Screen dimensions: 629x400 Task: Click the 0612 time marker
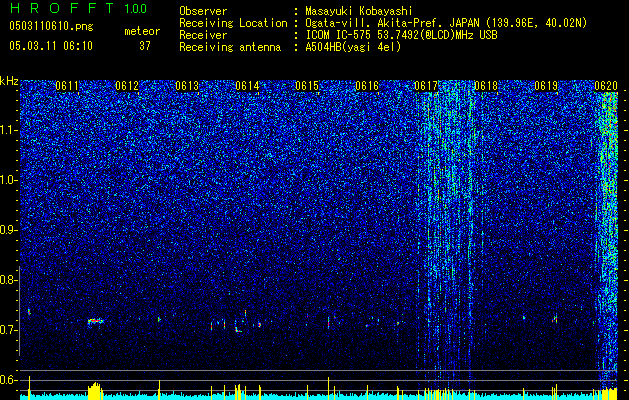(127, 86)
